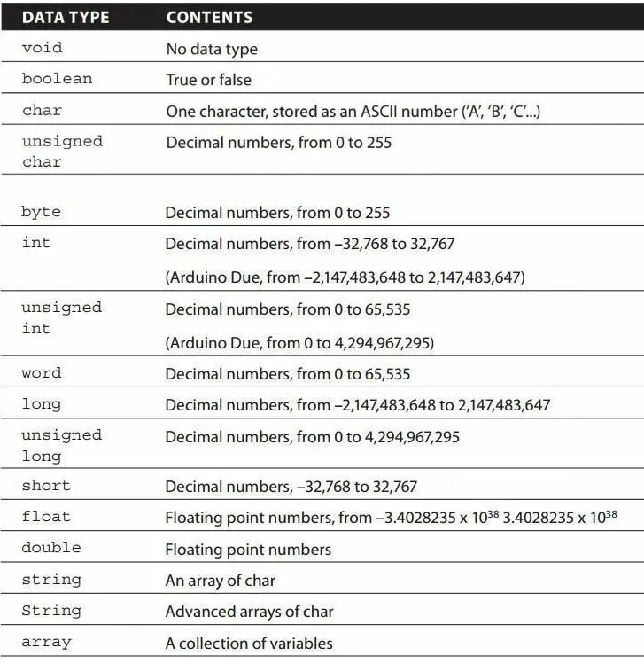644x664 pixels.
Task: Click the "boolean" data type name
Action: pyautogui.click(x=57, y=79)
